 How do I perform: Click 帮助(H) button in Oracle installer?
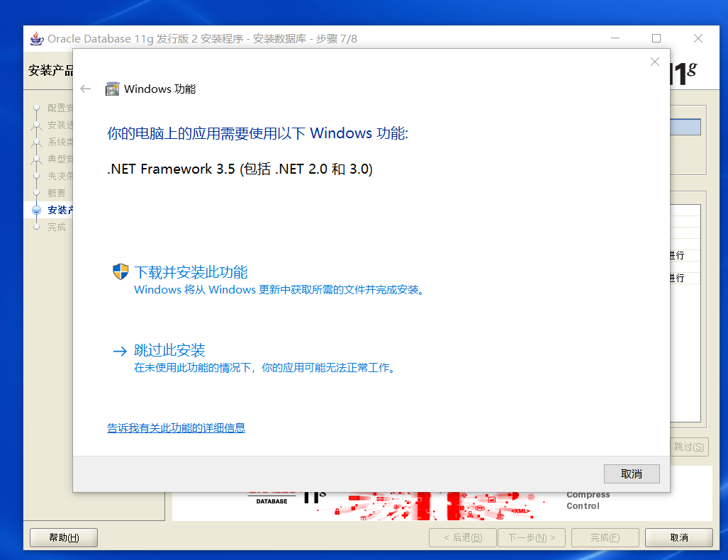click(64, 538)
